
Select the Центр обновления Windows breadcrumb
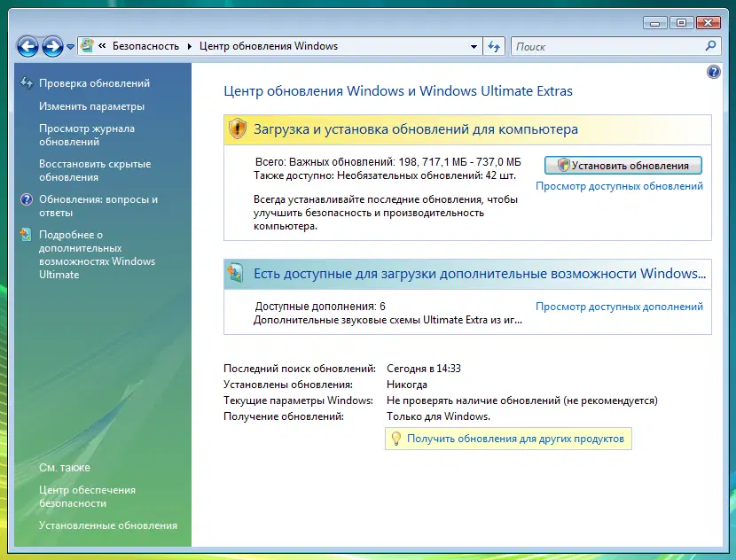point(269,46)
